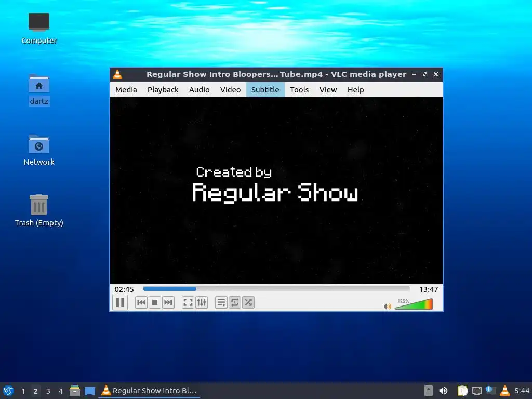This screenshot has height=399, width=532.
Task: Open the Subtitle menu
Action: click(x=265, y=89)
